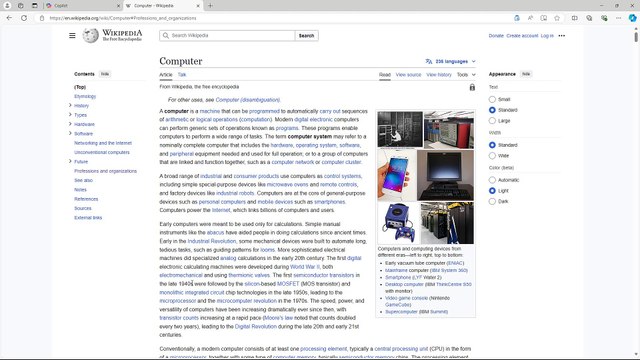Image resolution: width=640 pixels, height=360 pixels.
Task: Open the browser profile icon
Action: click(7, 6)
